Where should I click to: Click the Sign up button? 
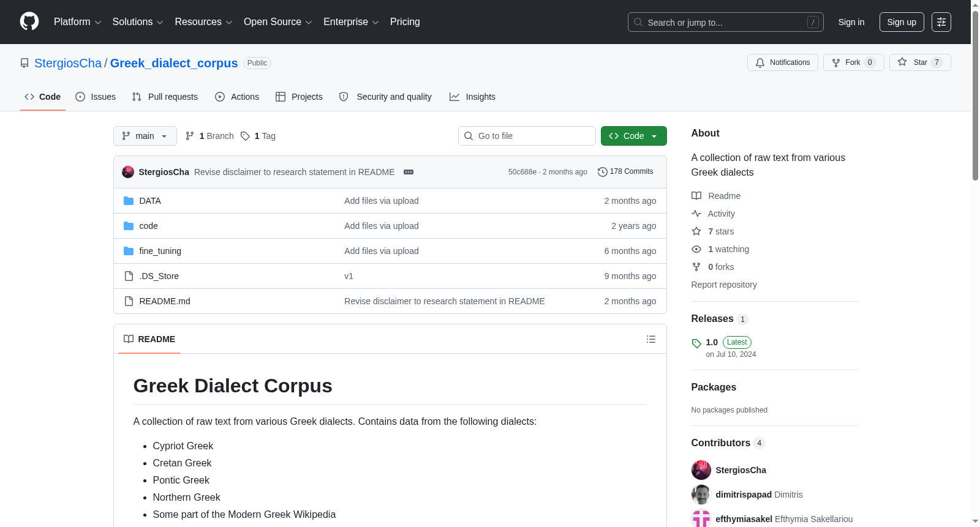(902, 22)
